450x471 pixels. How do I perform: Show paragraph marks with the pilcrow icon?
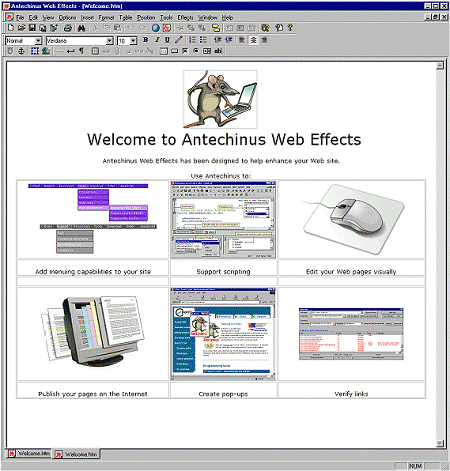(81, 51)
